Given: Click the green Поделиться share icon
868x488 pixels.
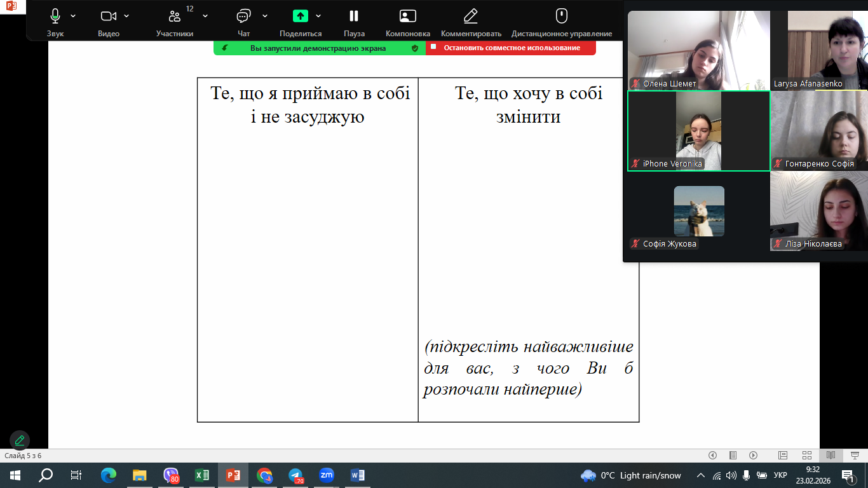Looking at the screenshot, I should (x=300, y=17).
